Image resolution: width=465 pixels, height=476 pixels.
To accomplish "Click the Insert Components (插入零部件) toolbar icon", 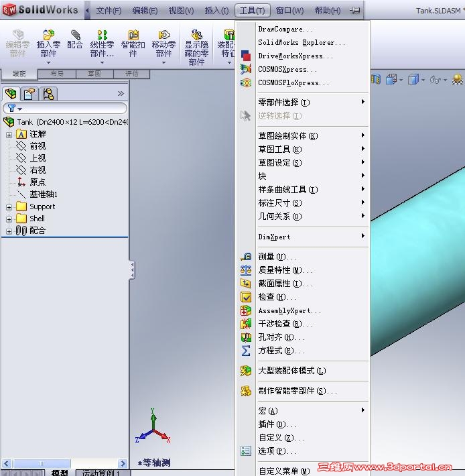I will (x=48, y=35).
